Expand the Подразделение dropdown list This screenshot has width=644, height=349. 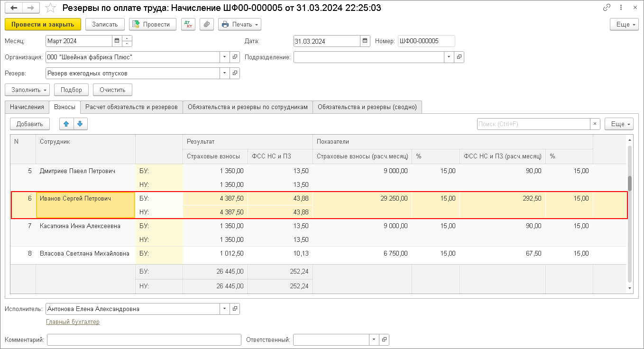tap(449, 57)
